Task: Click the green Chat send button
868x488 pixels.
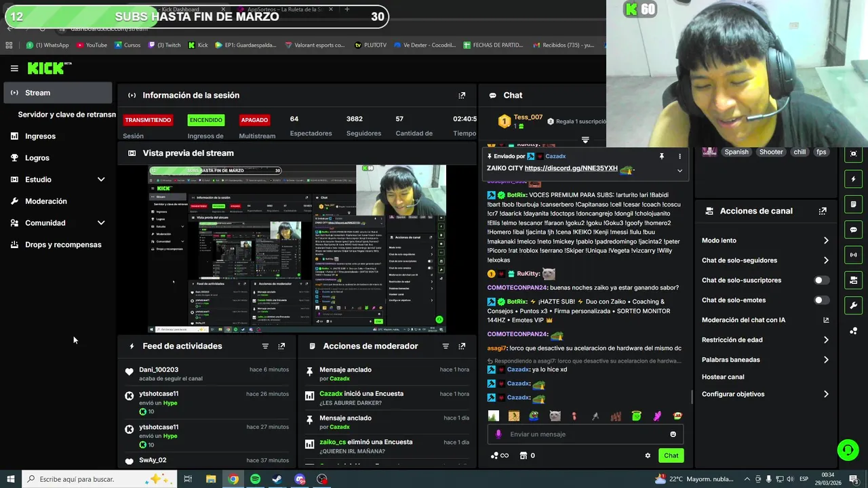Action: tap(671, 455)
